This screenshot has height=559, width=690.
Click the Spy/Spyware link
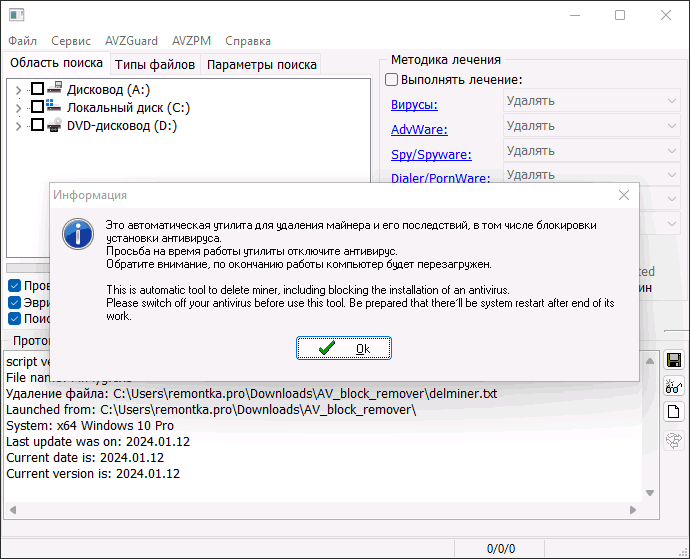(x=431, y=154)
